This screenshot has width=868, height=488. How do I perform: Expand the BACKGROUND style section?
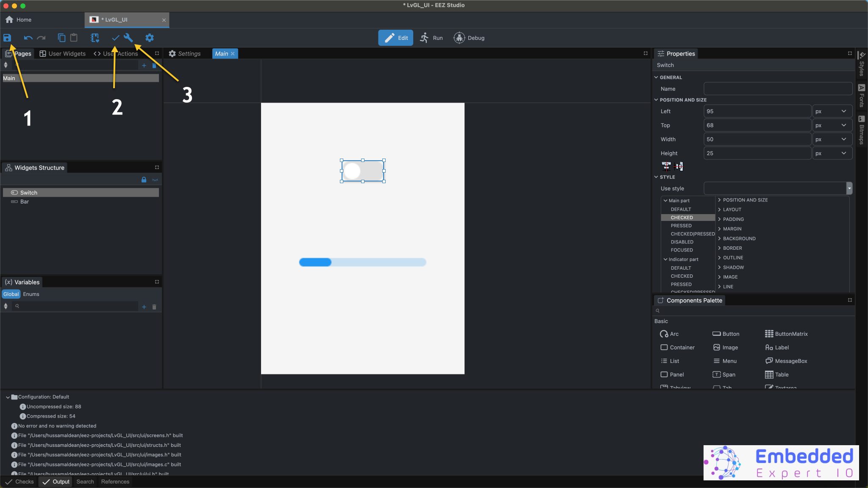pyautogui.click(x=738, y=238)
